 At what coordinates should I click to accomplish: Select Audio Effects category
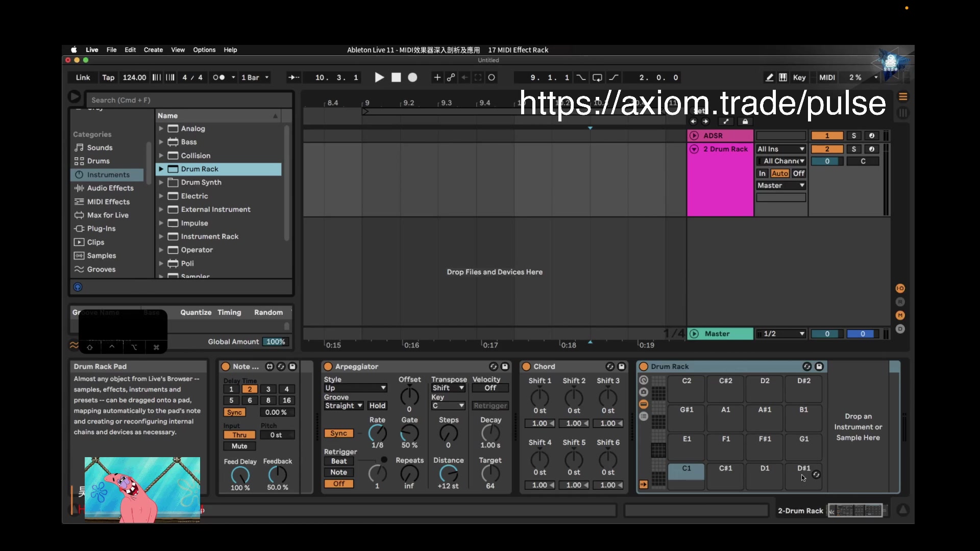pyautogui.click(x=110, y=188)
